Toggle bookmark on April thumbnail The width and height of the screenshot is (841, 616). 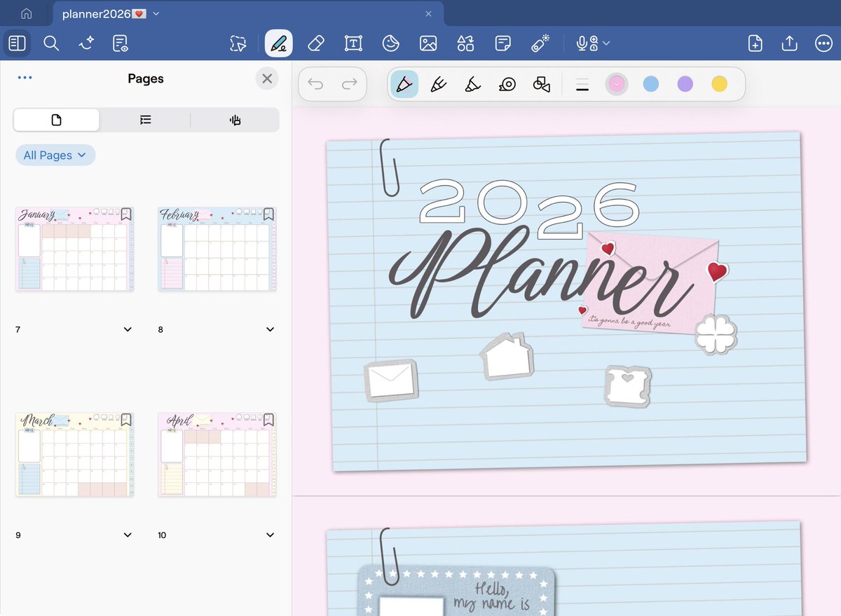pyautogui.click(x=268, y=419)
